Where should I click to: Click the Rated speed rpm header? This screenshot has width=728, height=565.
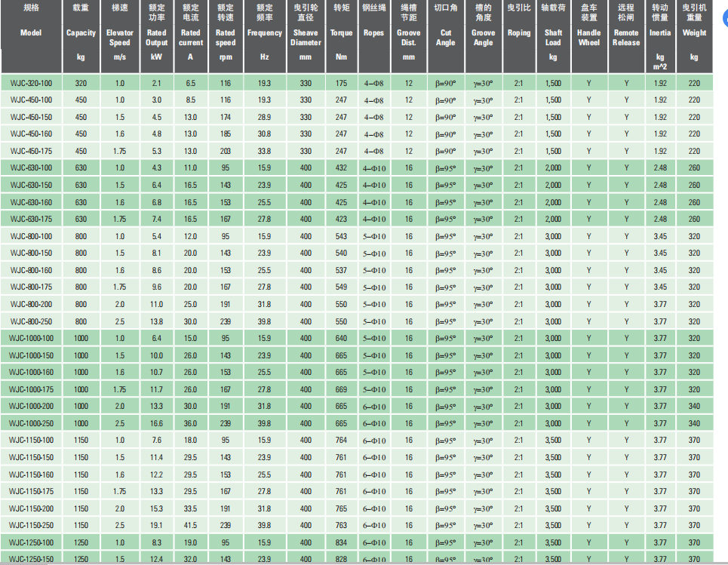coord(226,36)
